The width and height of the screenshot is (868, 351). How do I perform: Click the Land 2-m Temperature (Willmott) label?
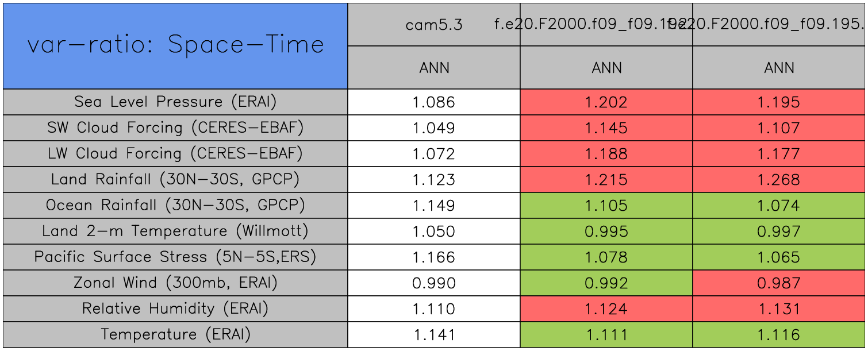click(175, 232)
